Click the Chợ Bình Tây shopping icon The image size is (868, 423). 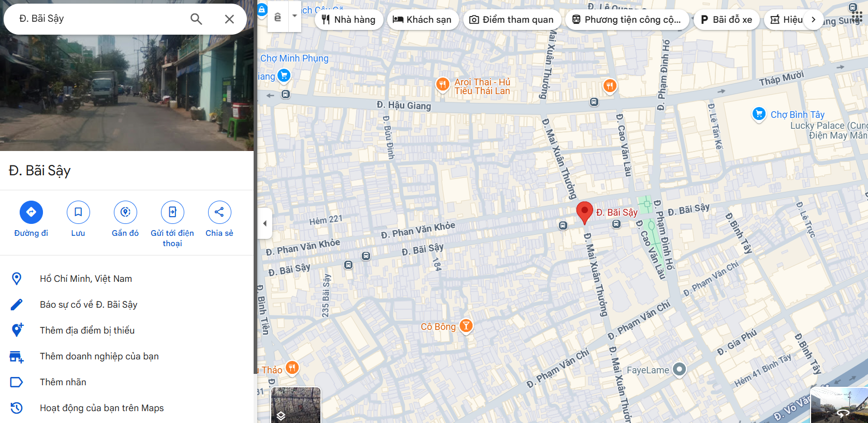point(759,114)
